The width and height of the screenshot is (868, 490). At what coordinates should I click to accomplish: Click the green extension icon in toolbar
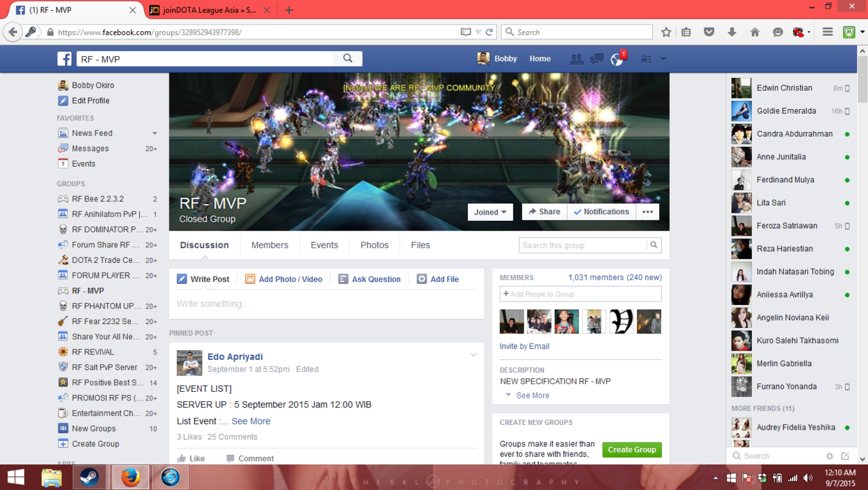pos(849,32)
